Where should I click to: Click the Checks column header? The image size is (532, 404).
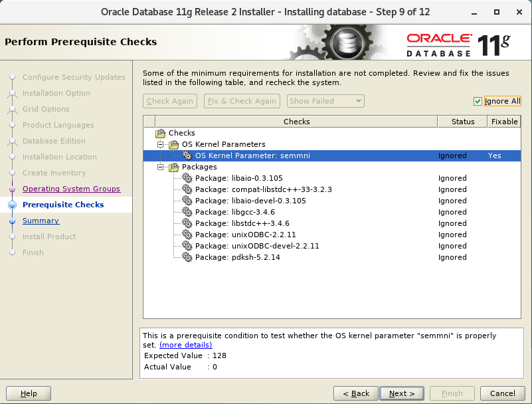click(296, 122)
